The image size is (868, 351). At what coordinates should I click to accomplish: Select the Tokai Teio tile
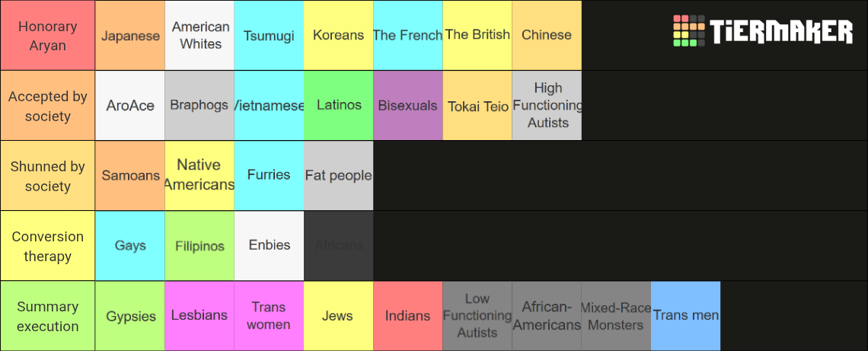(477, 106)
